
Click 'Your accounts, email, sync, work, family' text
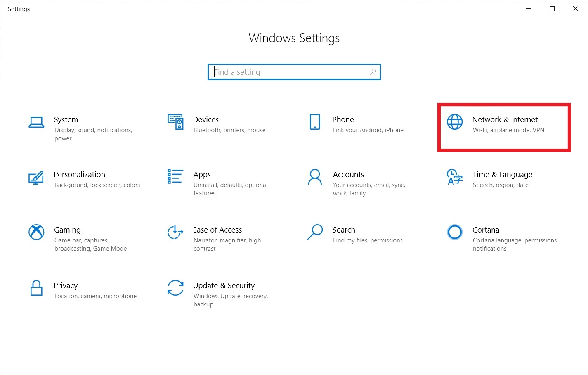click(369, 189)
